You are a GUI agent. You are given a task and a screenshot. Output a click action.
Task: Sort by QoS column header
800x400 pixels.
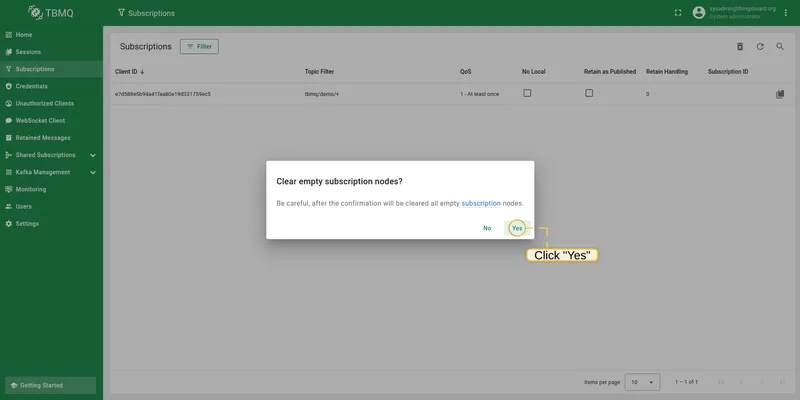tap(465, 72)
